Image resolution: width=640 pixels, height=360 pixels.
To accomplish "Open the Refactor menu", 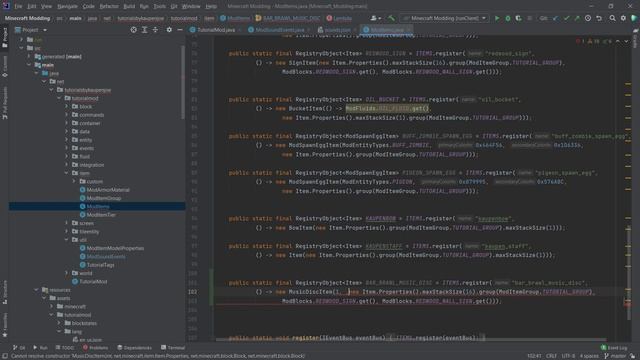I will click(x=109, y=7).
